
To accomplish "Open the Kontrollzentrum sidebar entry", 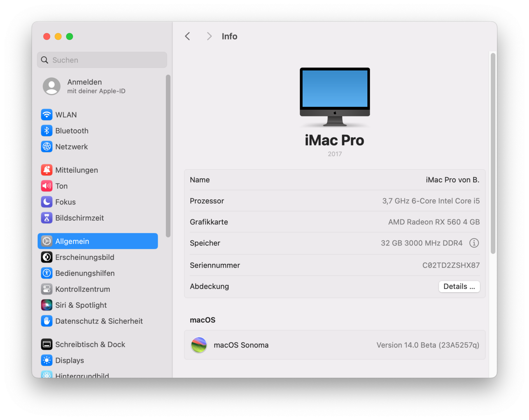I will [x=98, y=289].
